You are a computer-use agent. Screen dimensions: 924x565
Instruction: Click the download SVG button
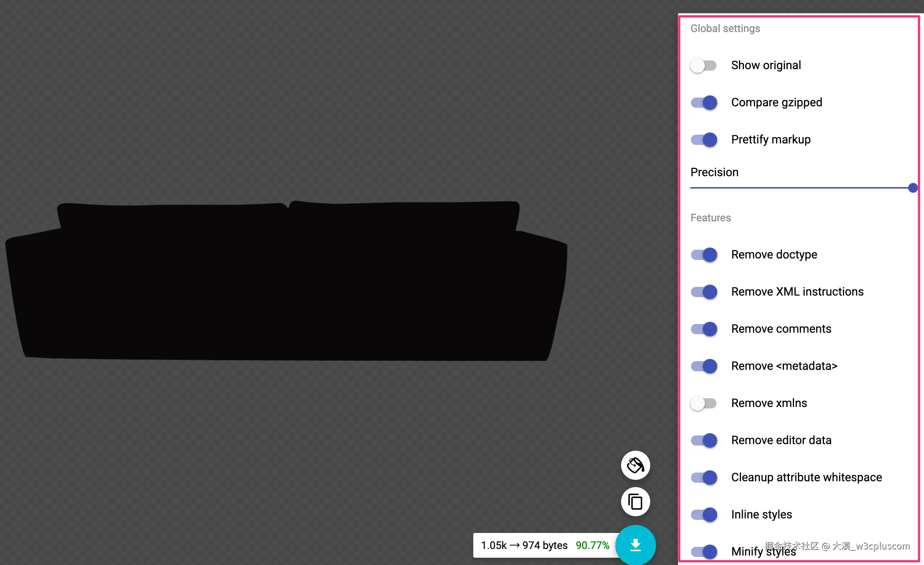(x=635, y=545)
